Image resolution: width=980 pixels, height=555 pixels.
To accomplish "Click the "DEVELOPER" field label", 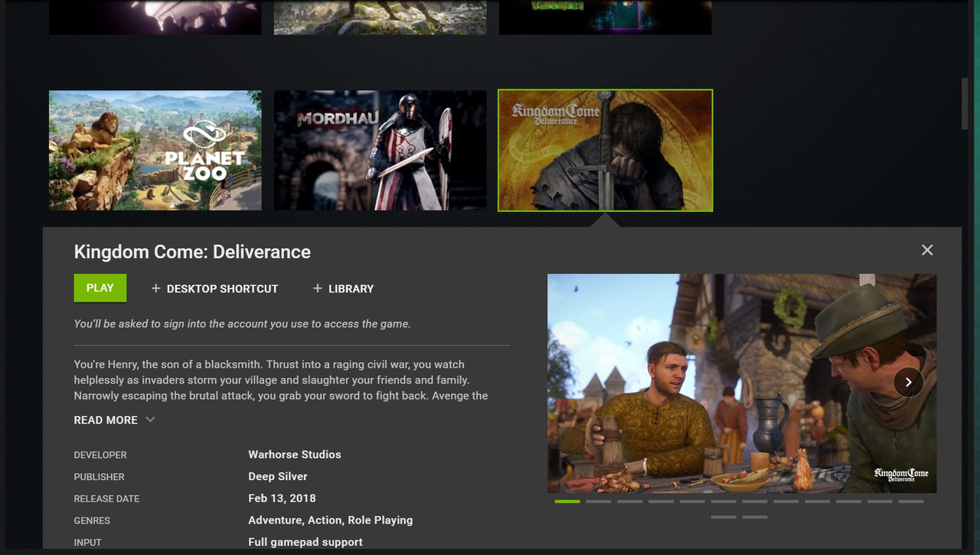I will point(100,455).
